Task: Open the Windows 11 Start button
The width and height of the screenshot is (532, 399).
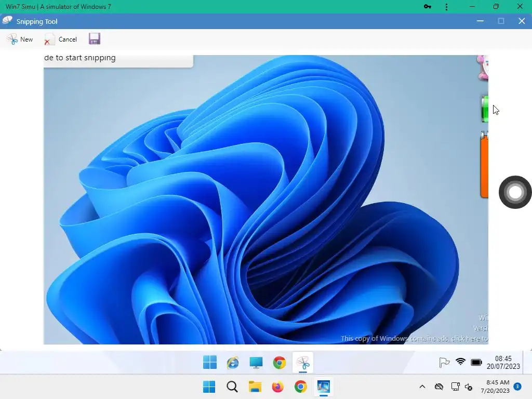Action: pyautogui.click(x=209, y=387)
